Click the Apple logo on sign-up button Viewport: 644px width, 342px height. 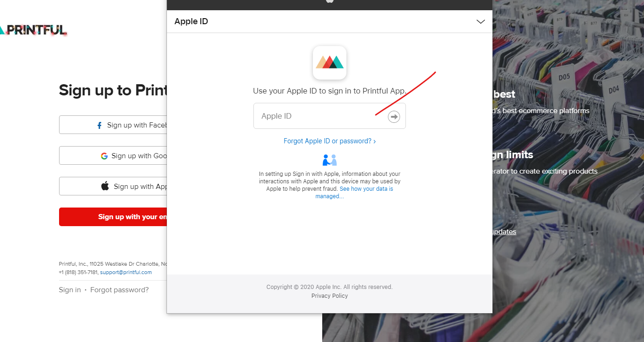105,186
